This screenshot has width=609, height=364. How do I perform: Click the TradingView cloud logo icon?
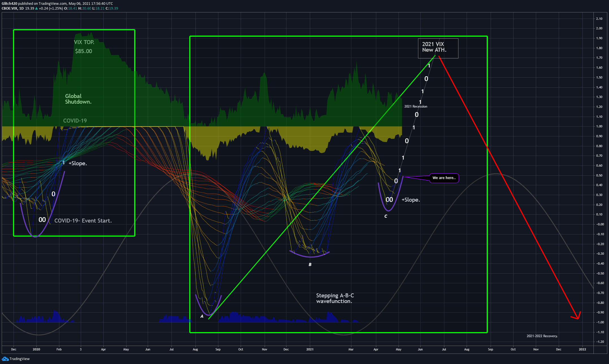(x=5, y=359)
